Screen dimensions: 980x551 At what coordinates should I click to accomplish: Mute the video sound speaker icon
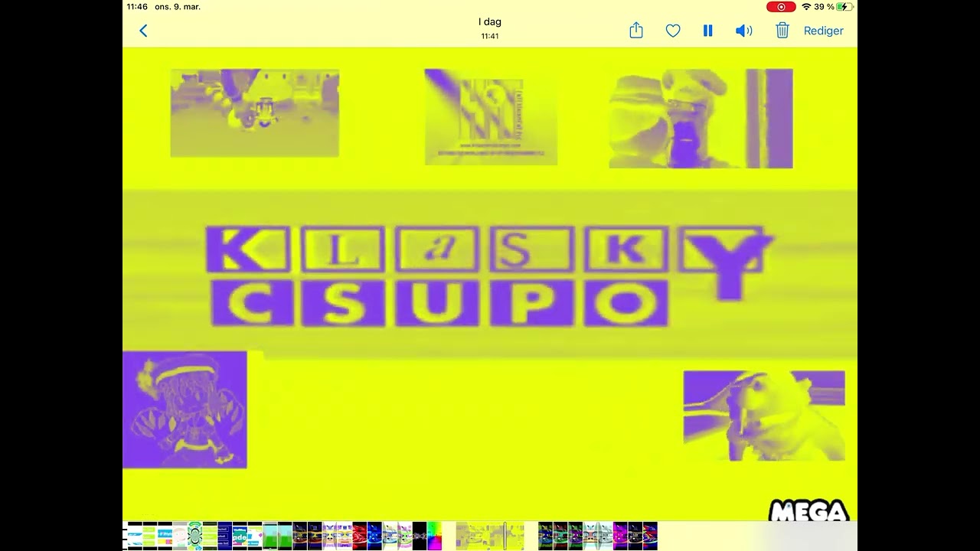743,31
